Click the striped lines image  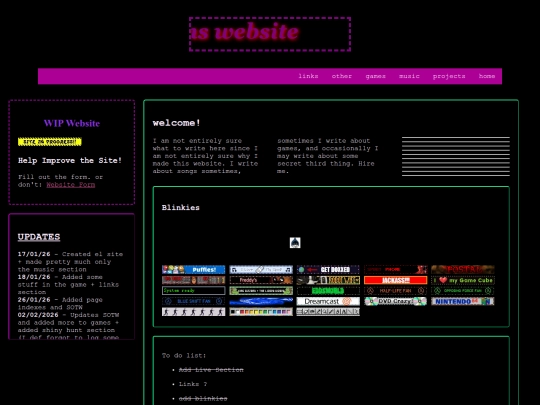(x=456, y=156)
